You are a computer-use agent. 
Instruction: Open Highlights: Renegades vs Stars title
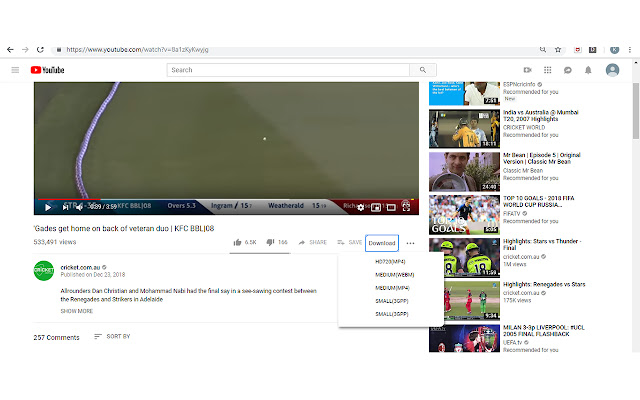click(544, 284)
